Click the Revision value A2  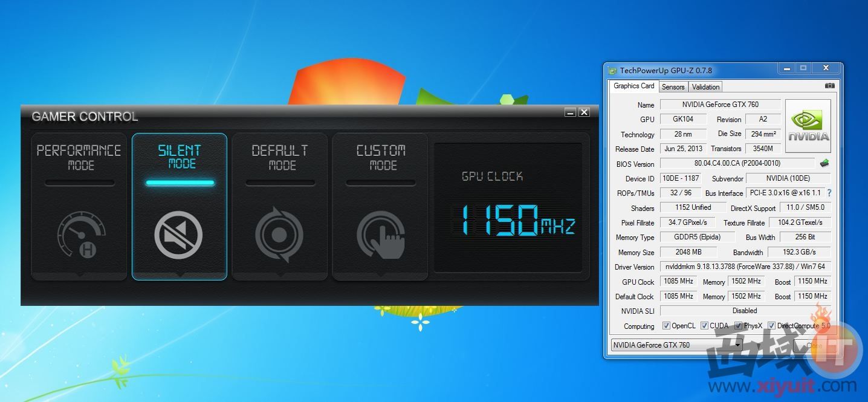(763, 119)
